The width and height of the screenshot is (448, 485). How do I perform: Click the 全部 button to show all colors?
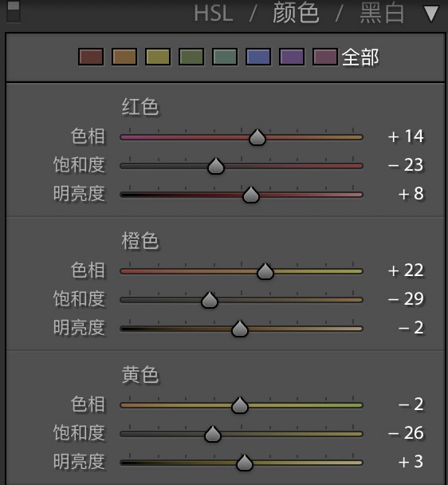[x=360, y=57]
